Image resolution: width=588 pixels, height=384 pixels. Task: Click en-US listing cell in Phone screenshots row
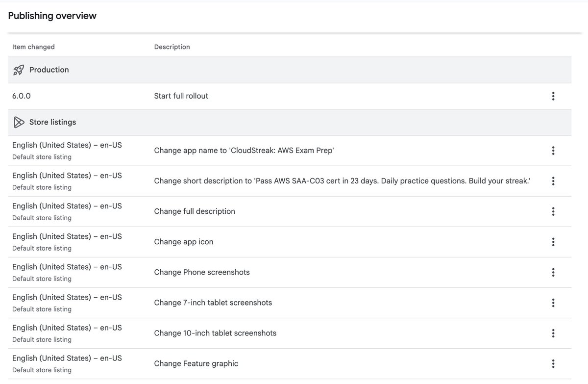click(67, 272)
